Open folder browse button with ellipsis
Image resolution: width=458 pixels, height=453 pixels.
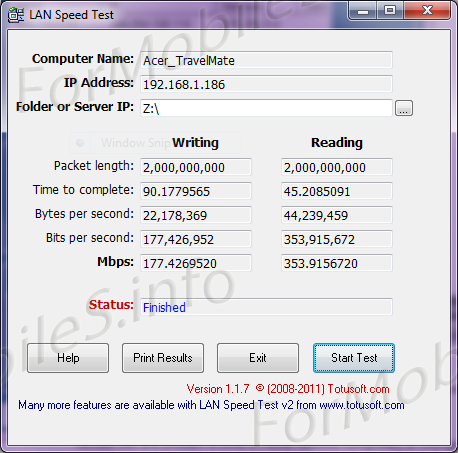404,108
